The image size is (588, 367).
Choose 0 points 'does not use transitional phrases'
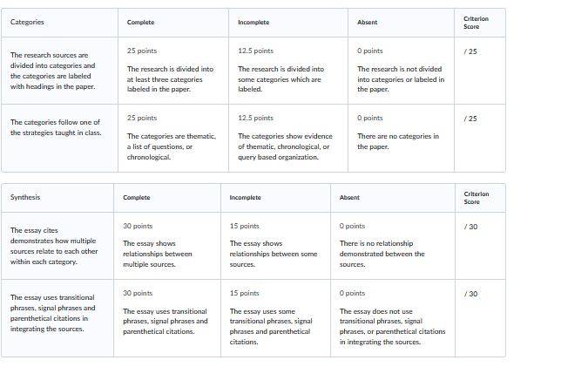[393, 318]
